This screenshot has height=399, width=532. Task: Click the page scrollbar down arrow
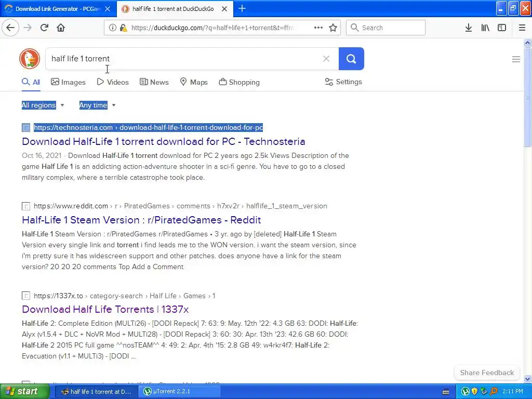pyautogui.click(x=527, y=379)
